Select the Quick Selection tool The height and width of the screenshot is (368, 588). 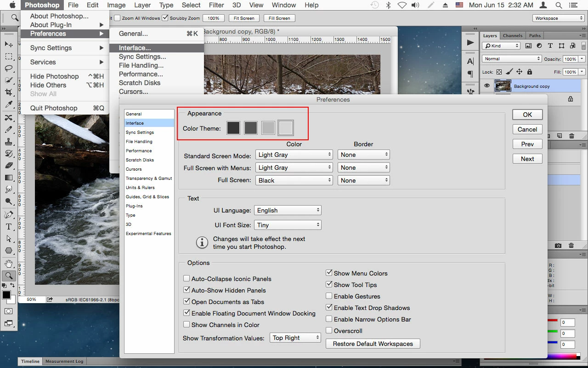tap(9, 80)
